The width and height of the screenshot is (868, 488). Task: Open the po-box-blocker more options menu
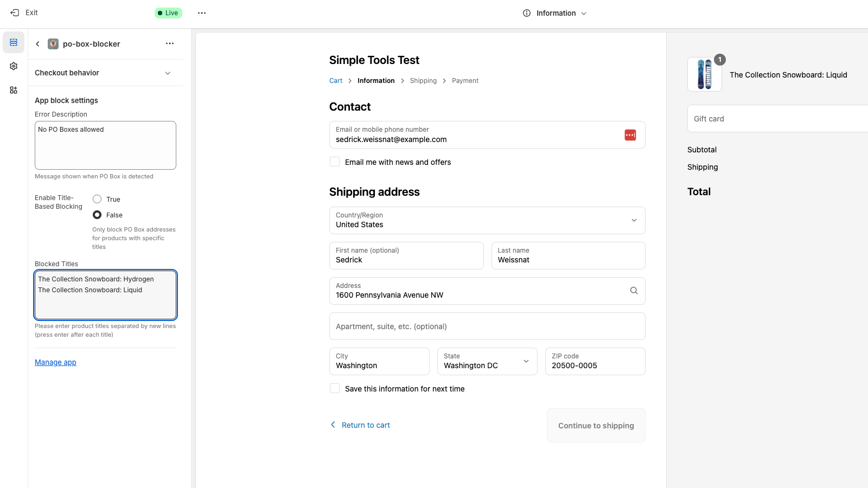coord(170,43)
